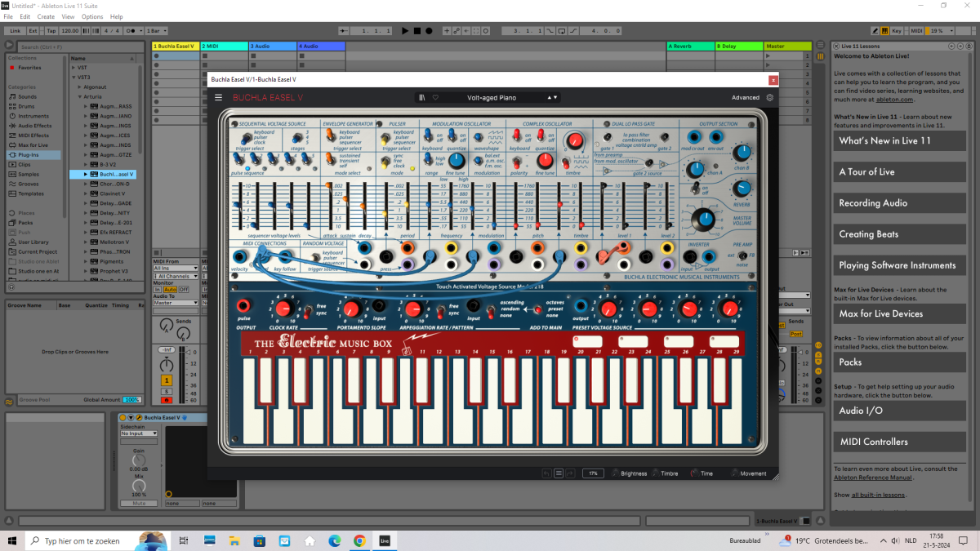Collapse the VST3 folder in browser
The width and height of the screenshot is (980, 551).
coord(73,77)
